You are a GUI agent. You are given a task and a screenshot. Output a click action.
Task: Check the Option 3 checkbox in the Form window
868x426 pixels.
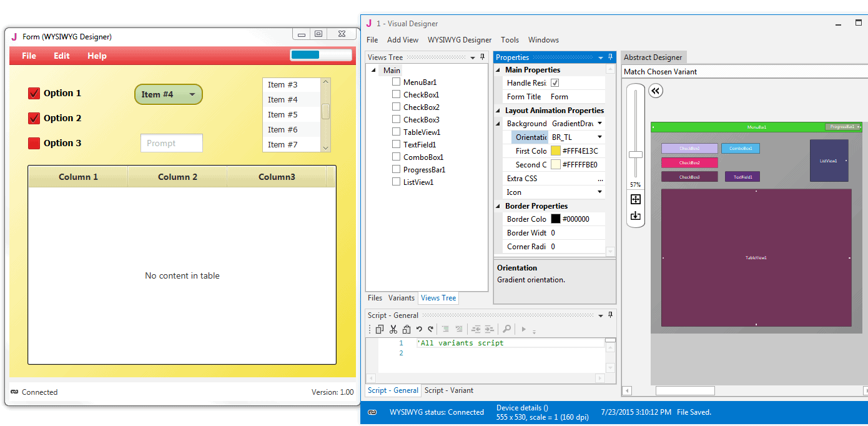(34, 143)
